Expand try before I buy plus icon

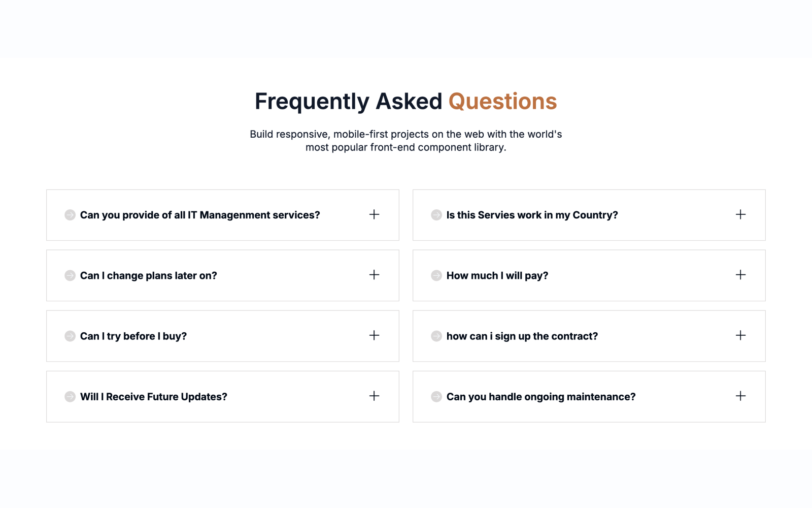pos(374,335)
